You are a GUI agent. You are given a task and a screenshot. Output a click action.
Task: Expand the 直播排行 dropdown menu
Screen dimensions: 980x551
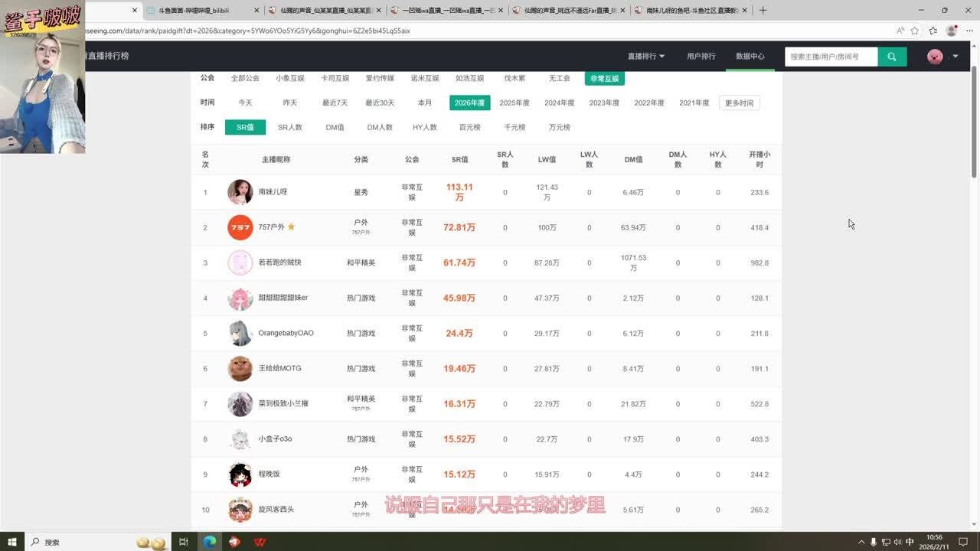(646, 57)
